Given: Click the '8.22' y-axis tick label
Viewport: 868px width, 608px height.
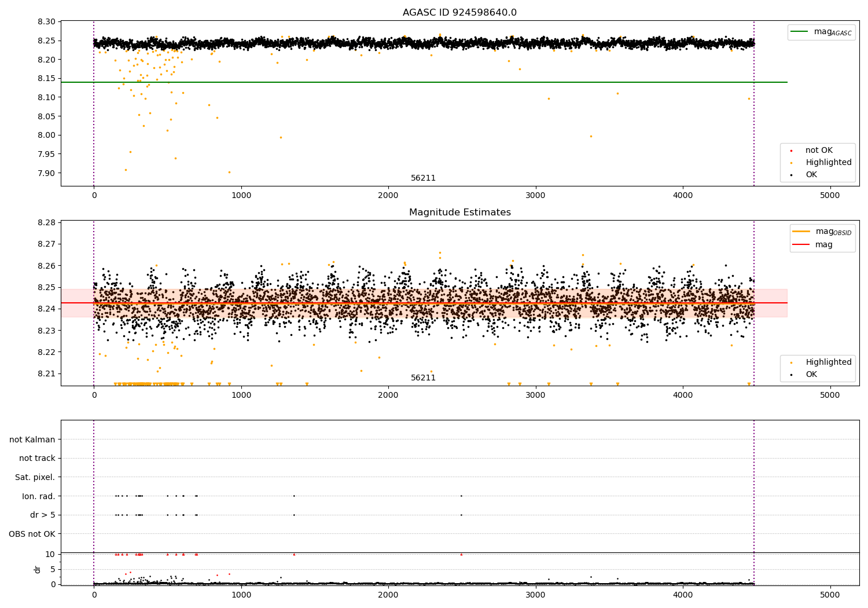Looking at the screenshot, I should coord(46,352).
